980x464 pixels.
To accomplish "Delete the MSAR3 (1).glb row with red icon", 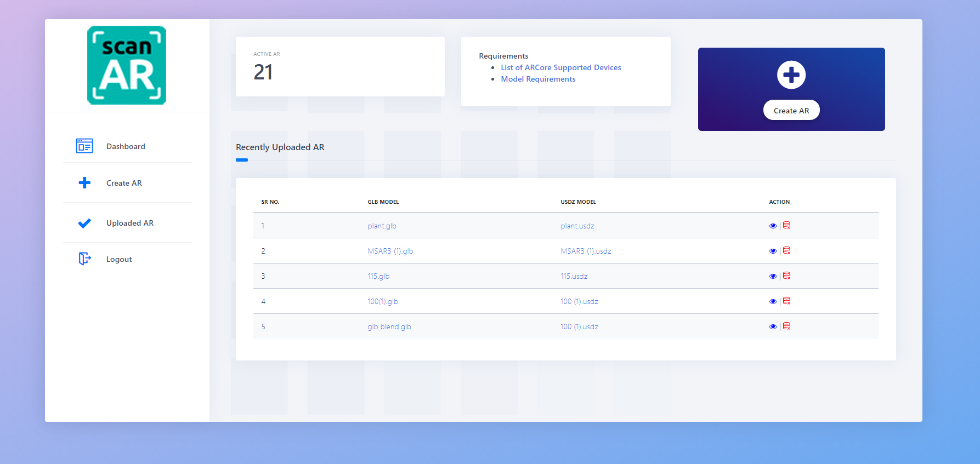I will click(x=786, y=250).
